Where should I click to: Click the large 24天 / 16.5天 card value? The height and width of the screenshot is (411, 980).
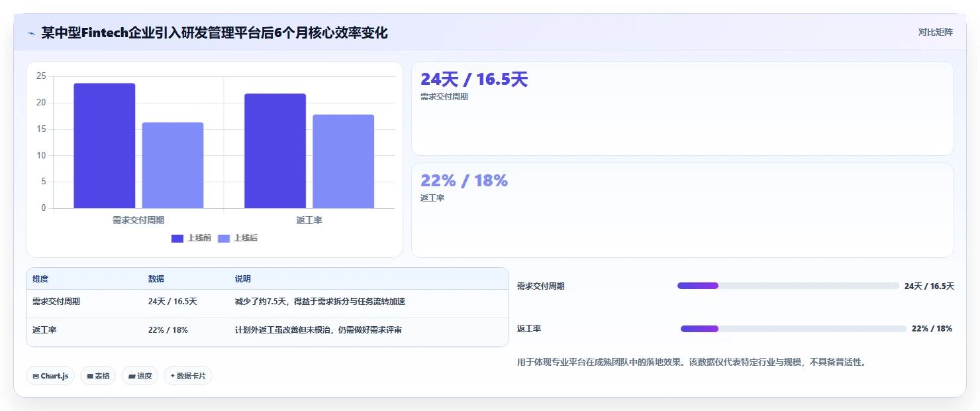[x=474, y=80]
